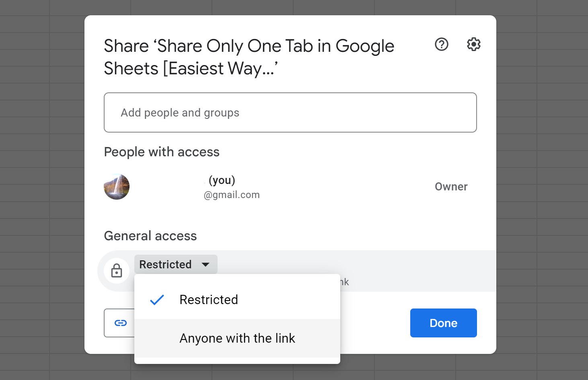Open the Restricted access dropdown
This screenshot has height=380, width=588.
175,264
